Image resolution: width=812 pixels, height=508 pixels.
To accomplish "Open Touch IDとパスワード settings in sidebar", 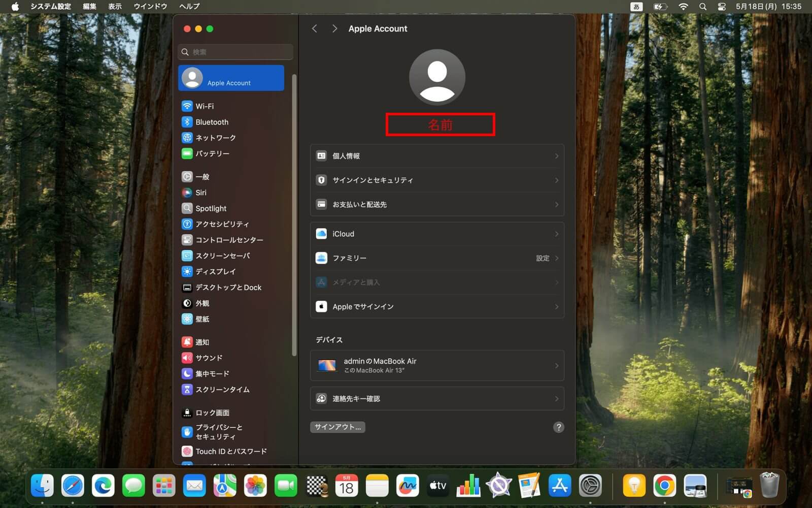I will click(231, 451).
